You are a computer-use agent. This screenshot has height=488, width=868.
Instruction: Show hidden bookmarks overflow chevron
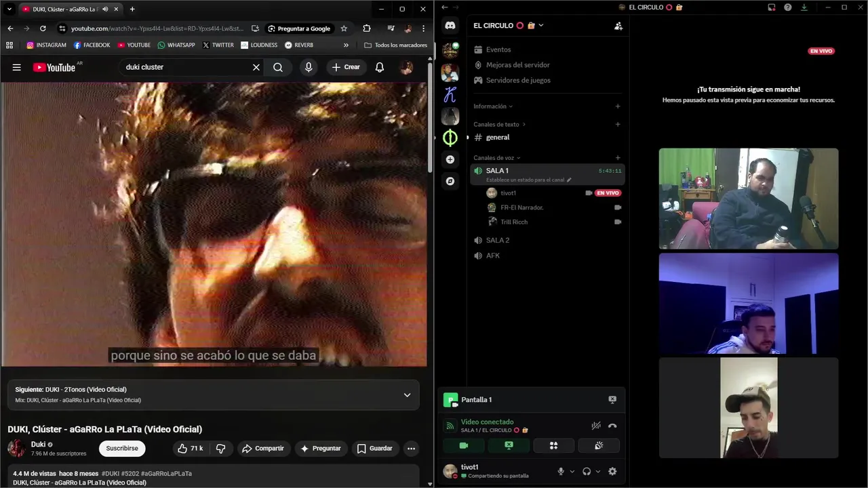coord(346,45)
